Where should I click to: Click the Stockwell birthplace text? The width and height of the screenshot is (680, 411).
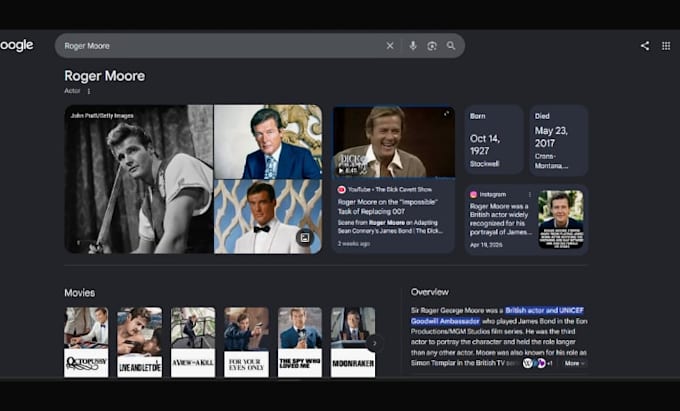point(484,164)
